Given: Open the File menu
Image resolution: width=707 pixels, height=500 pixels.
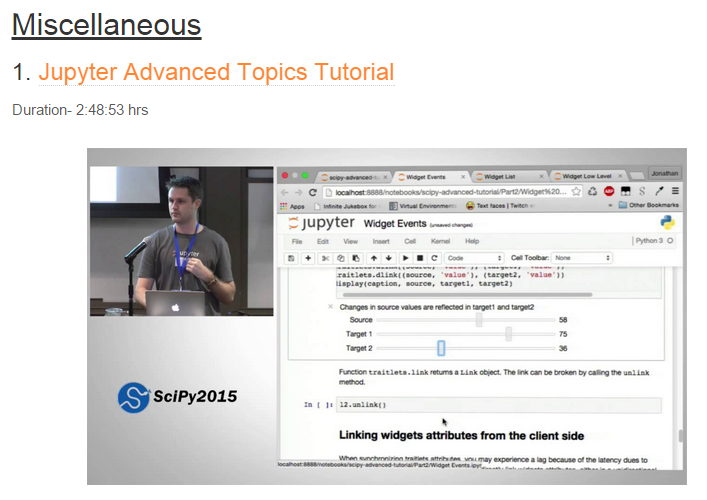Looking at the screenshot, I should click(297, 241).
